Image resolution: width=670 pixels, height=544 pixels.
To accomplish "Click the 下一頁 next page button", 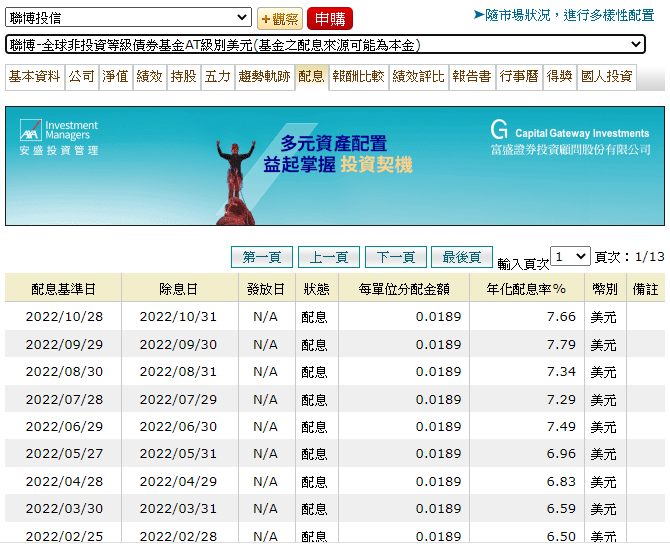I will point(396,257).
